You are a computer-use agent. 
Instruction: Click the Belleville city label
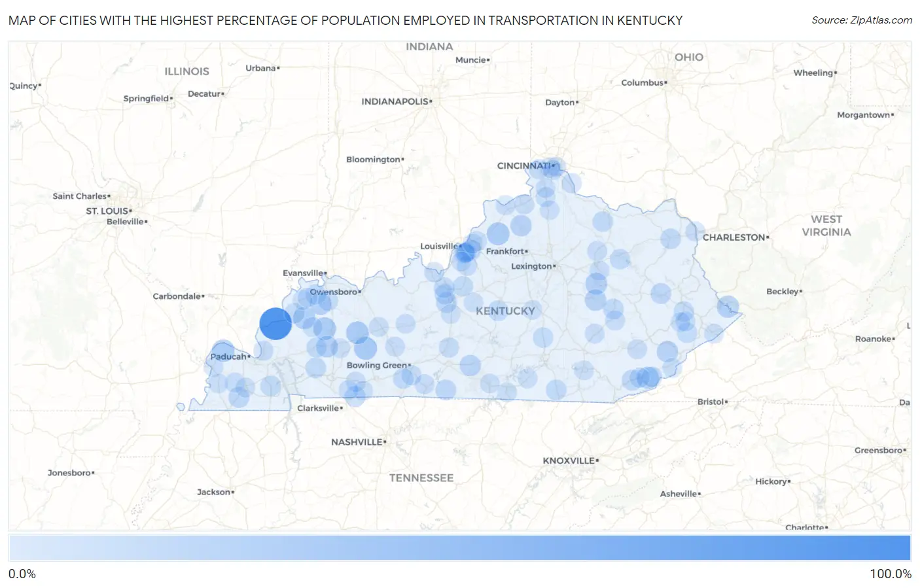126,222
